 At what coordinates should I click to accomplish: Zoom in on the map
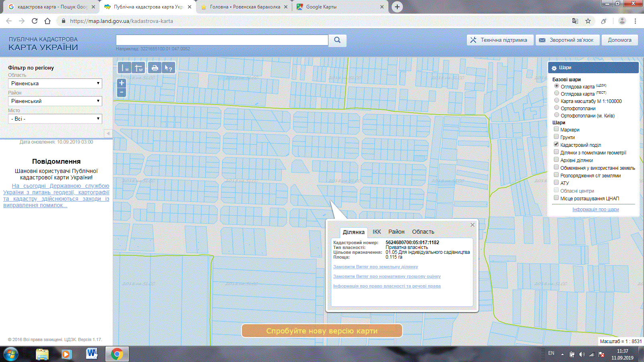click(x=122, y=83)
